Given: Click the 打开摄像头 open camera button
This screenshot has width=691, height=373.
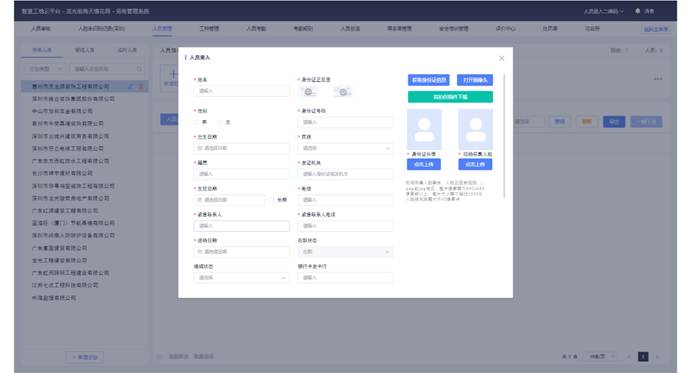Looking at the screenshot, I should coord(475,80).
